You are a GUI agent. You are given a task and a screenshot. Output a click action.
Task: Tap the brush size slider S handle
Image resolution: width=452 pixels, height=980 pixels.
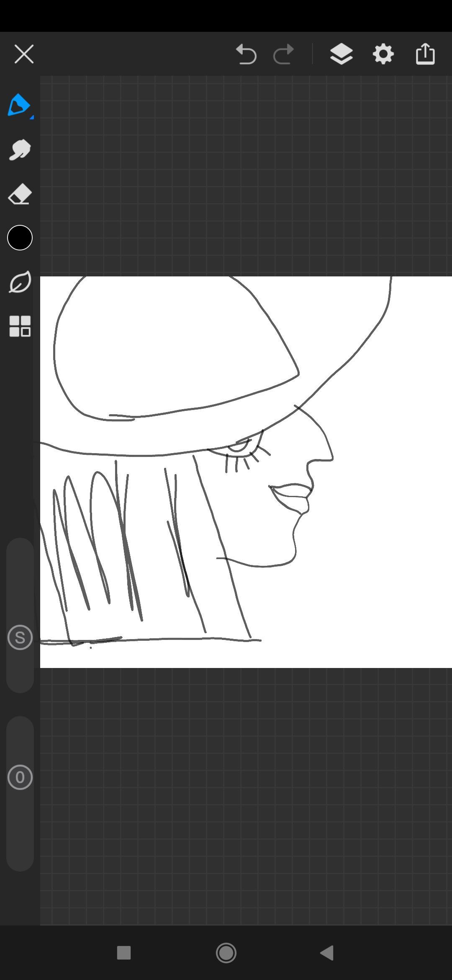(20, 637)
